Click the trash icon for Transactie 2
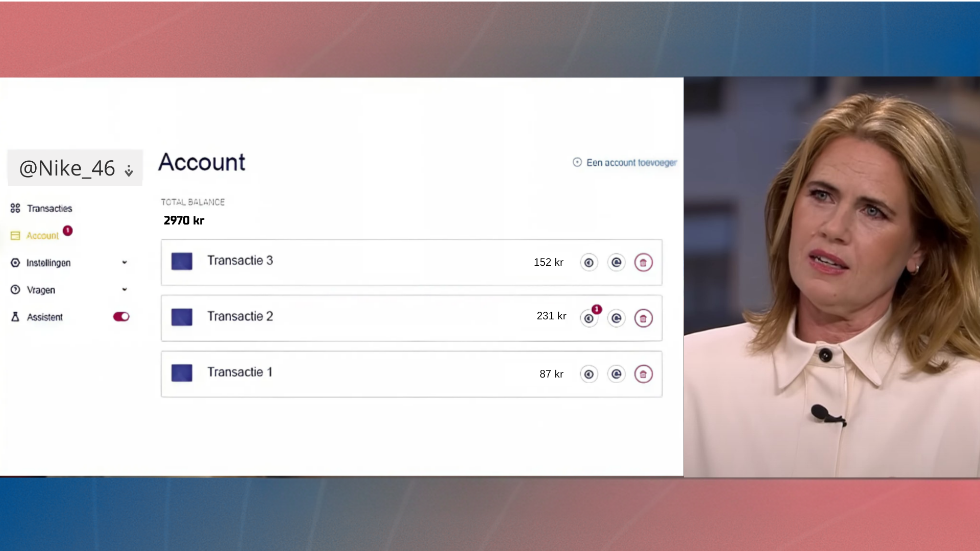Viewport: 980px width, 551px height. pyautogui.click(x=643, y=318)
